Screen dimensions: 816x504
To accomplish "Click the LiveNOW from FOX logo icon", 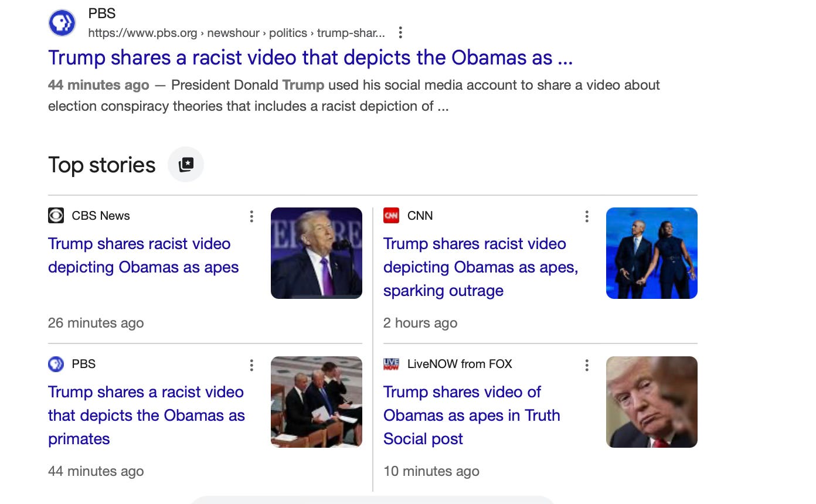I will tap(391, 365).
